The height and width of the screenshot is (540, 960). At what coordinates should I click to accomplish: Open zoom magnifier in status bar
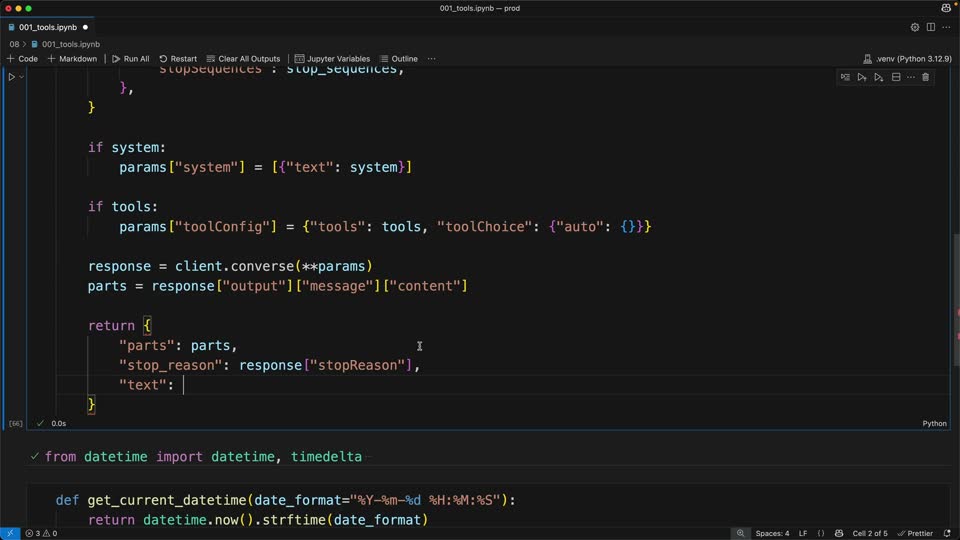click(741, 533)
